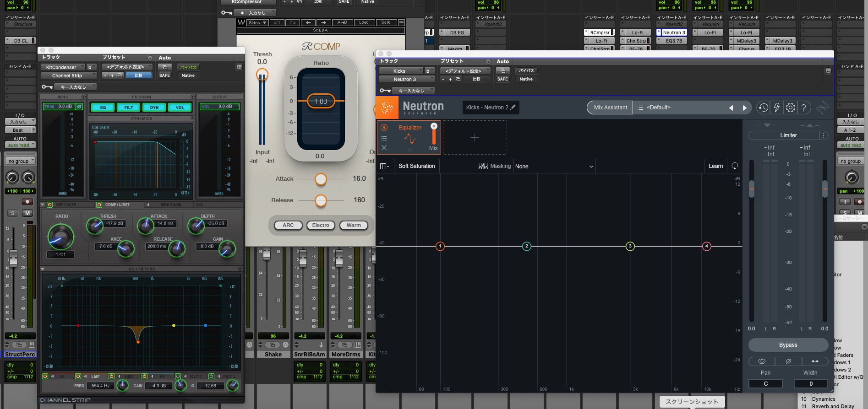Screen dimensions: 868x409
Task: Select EQ node 3 in Neutron
Action: [630, 246]
